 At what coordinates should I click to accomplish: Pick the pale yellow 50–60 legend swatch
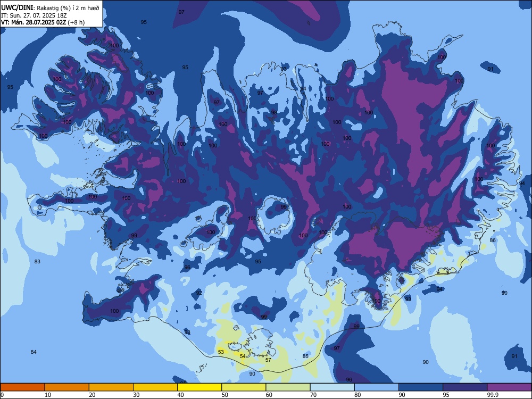pos(244,387)
